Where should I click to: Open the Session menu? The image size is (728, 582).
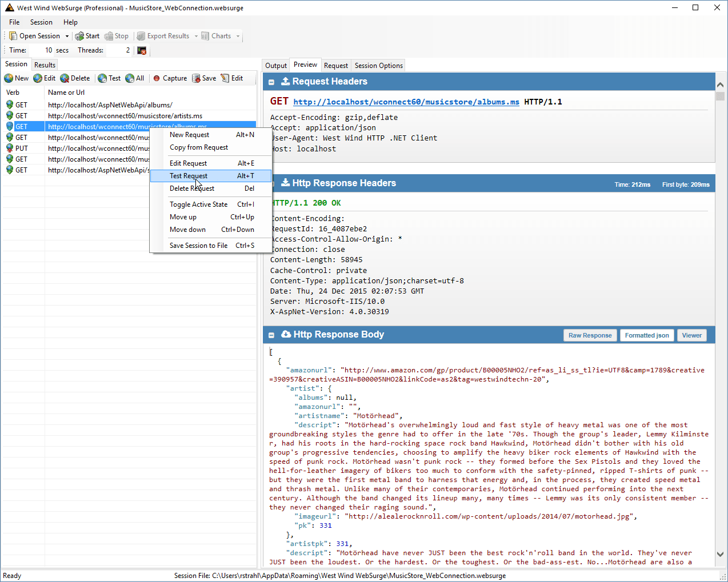(41, 22)
